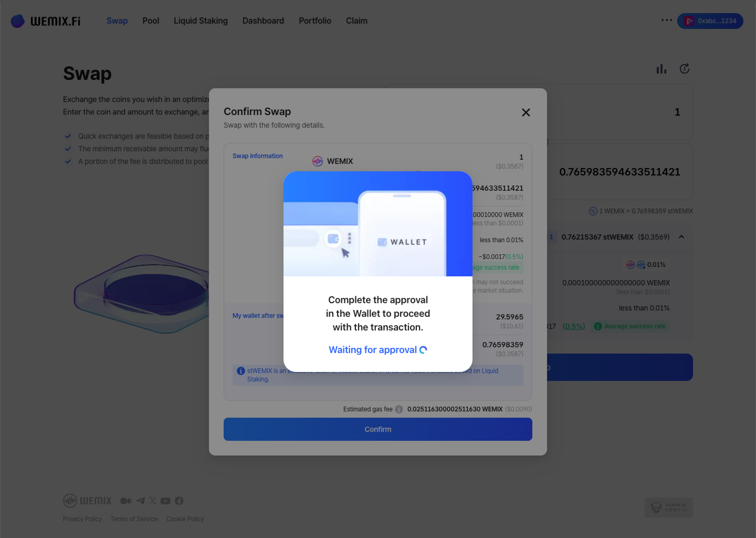Click the gas fee info icon

coord(399,409)
